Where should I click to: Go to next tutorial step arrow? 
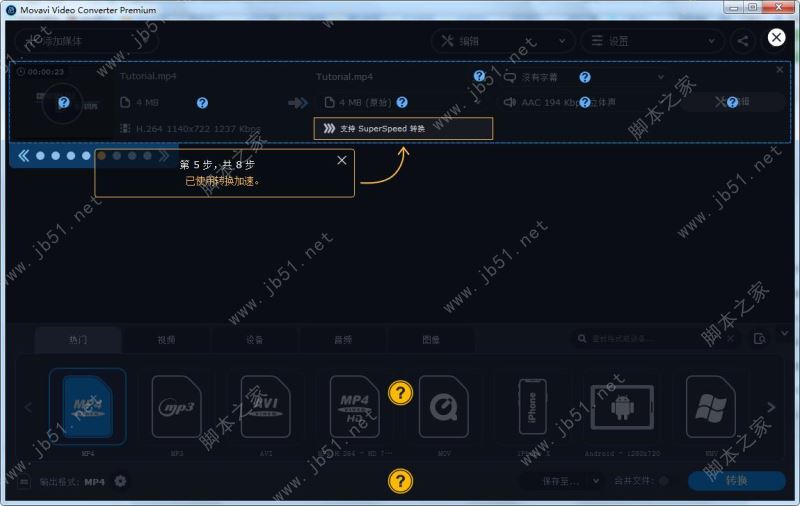pyautogui.click(x=164, y=156)
